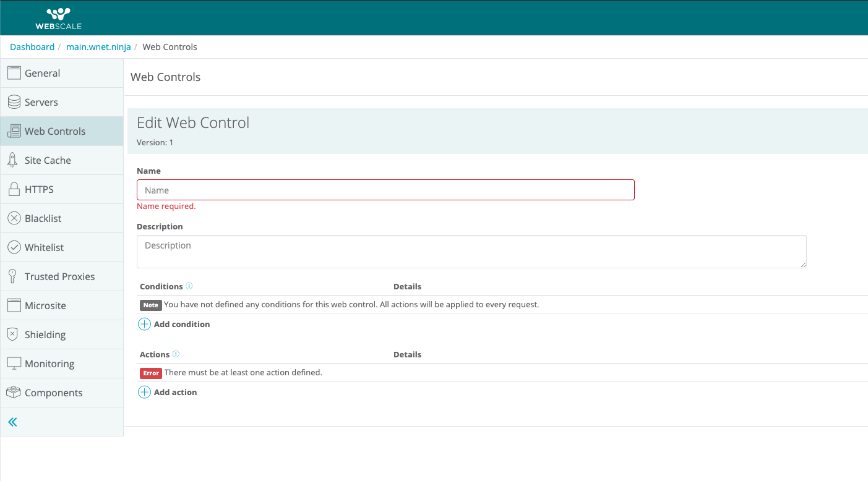Click the Servers database icon
Screen dimensions: 868x481
pos(14,102)
